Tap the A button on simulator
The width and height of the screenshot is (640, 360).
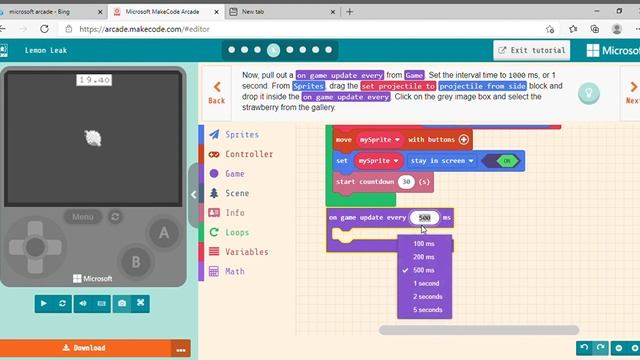click(x=164, y=233)
